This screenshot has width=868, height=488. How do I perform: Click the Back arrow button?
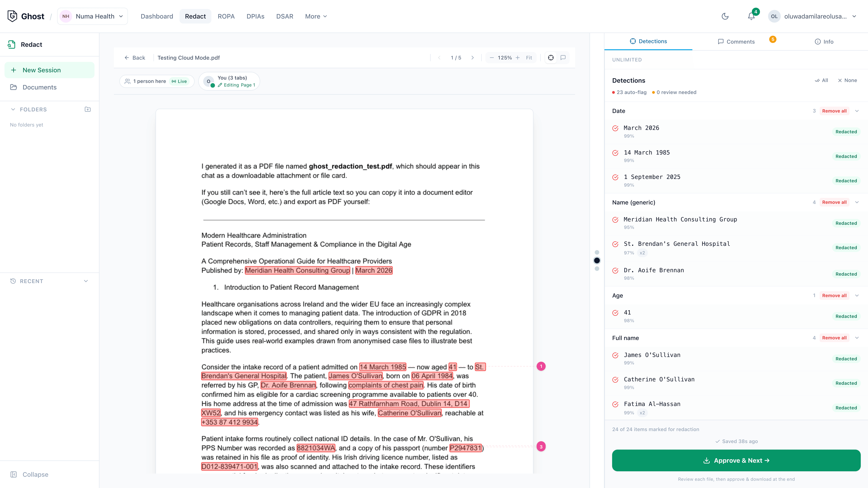point(135,58)
